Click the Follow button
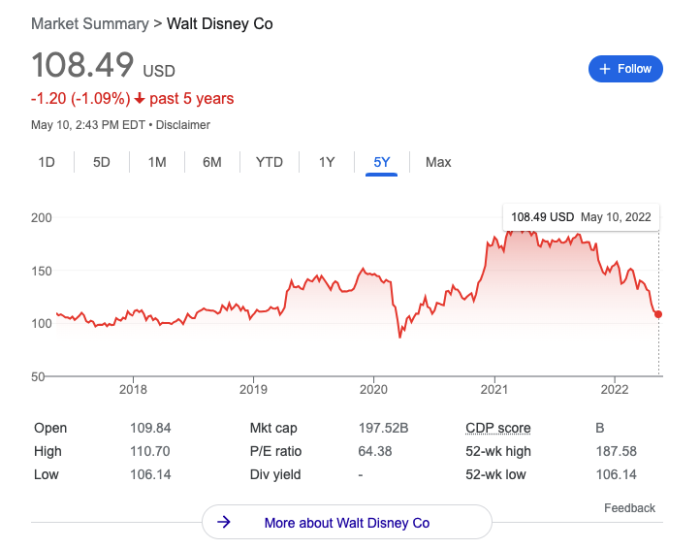 [x=625, y=69]
